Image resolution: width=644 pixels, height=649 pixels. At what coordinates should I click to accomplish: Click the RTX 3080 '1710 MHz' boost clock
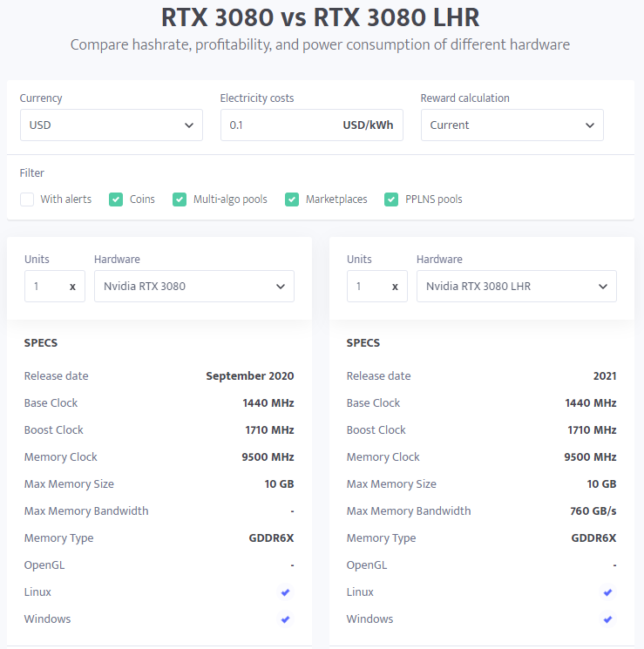click(269, 430)
